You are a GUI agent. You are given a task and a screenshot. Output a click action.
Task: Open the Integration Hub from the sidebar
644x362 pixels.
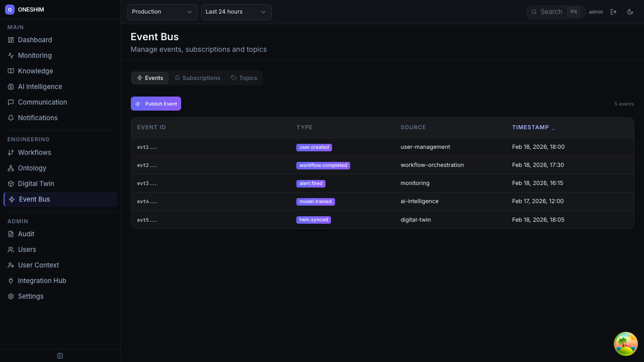[x=42, y=281]
